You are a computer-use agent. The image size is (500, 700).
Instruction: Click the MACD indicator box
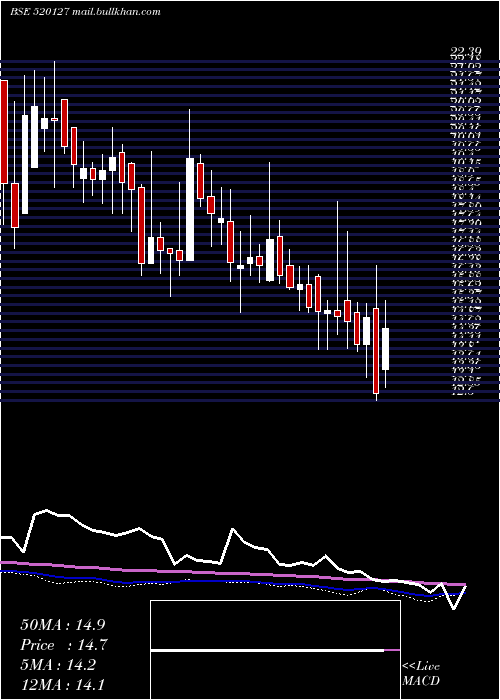[275, 650]
